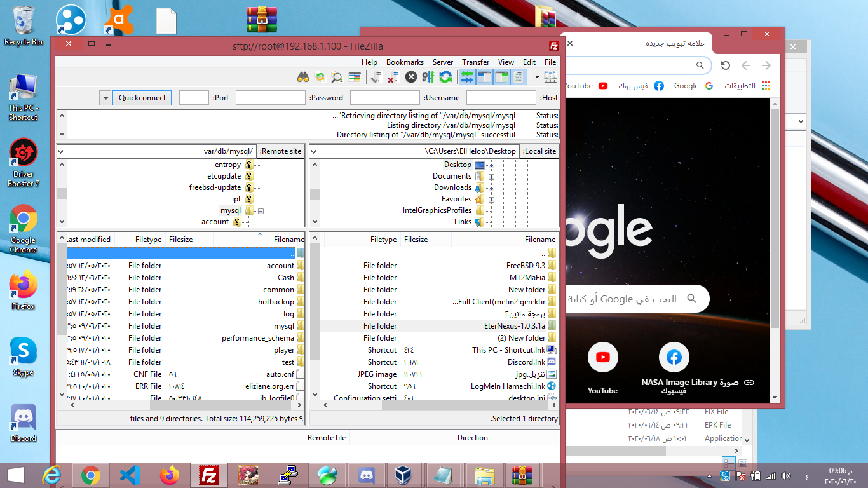Select the entropy folder in remote tree
This screenshot has height=488, width=868.
[227, 165]
